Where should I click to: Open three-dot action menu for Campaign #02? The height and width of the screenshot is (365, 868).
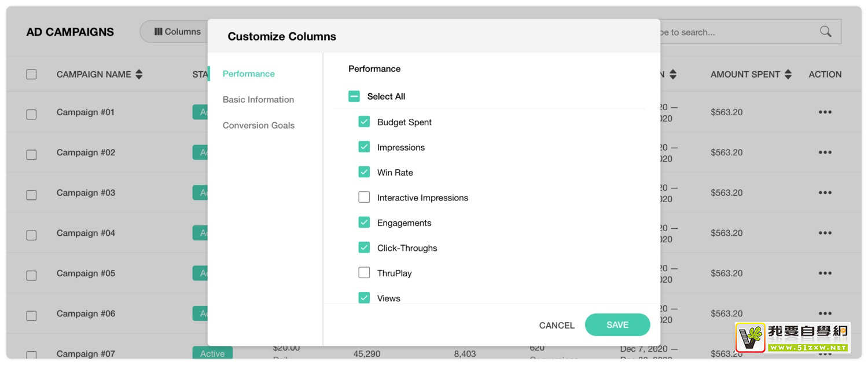click(825, 152)
